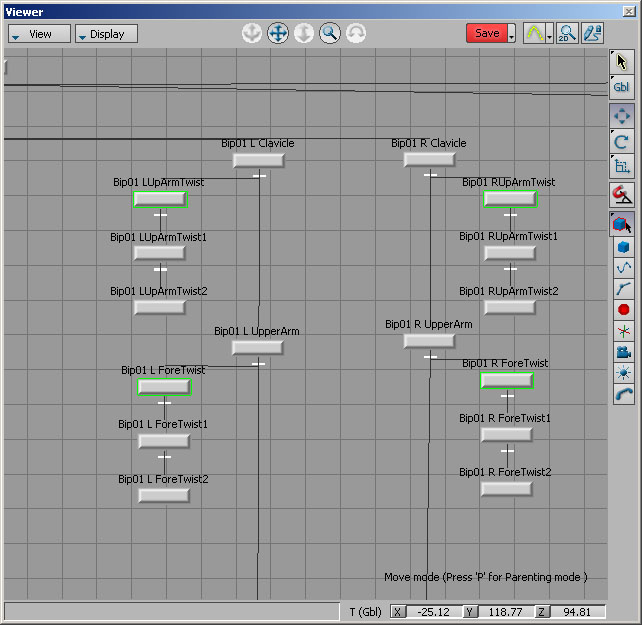Viewport: 642px width, 625px height.
Task: Click the Move mode hint text
Action: click(x=486, y=577)
